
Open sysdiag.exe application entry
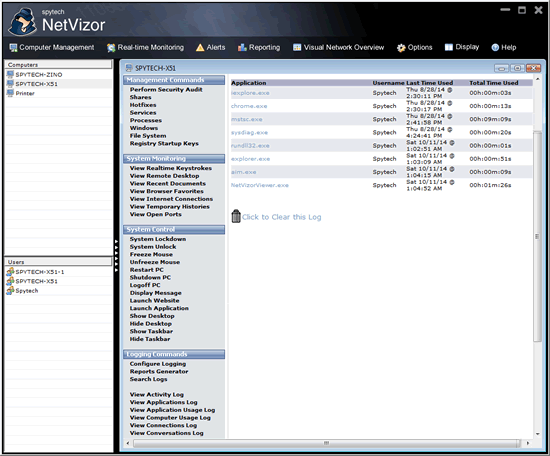coord(249,133)
